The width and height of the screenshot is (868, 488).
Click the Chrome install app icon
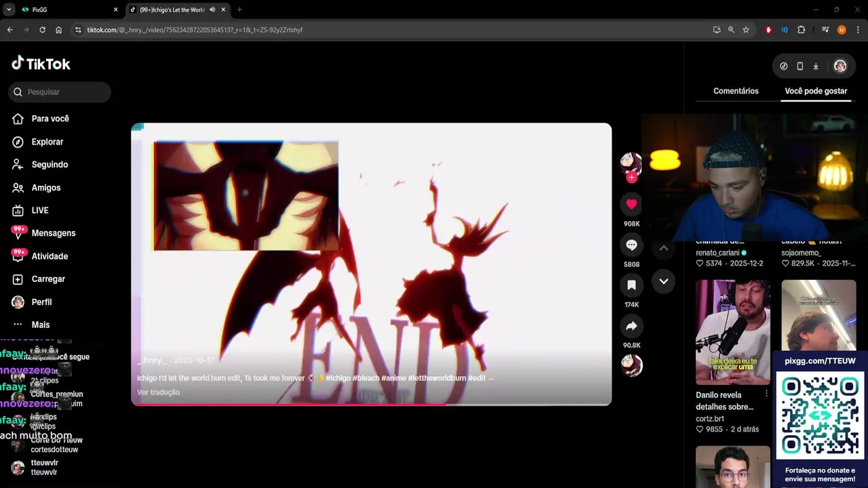pos(717,30)
